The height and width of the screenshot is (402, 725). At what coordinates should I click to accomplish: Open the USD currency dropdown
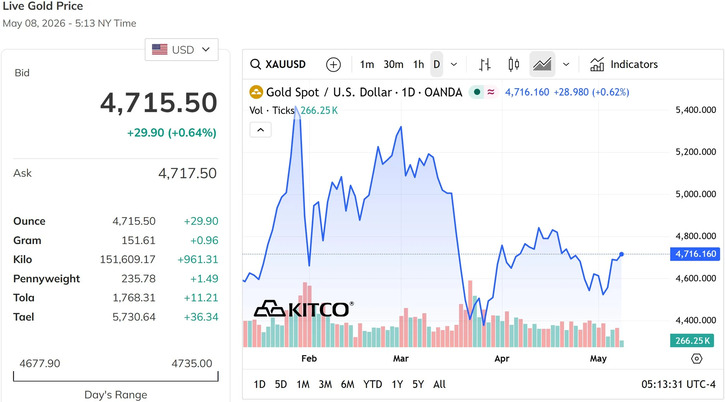coord(181,49)
